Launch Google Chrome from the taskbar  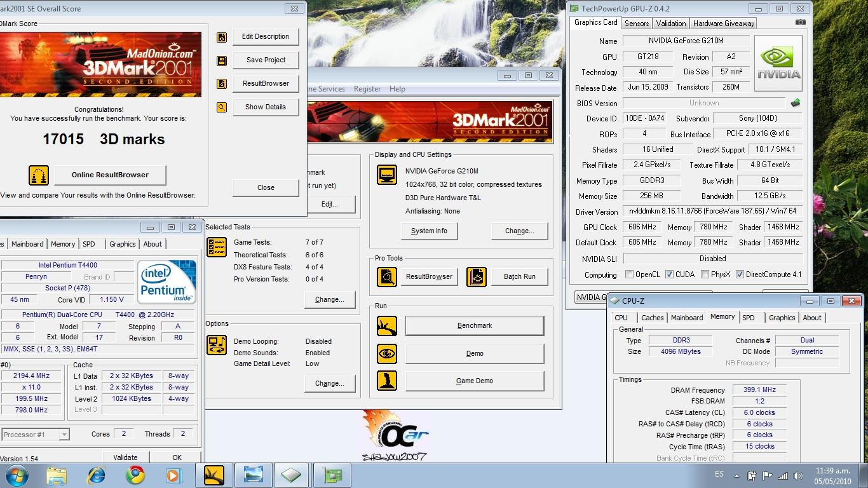(135, 475)
